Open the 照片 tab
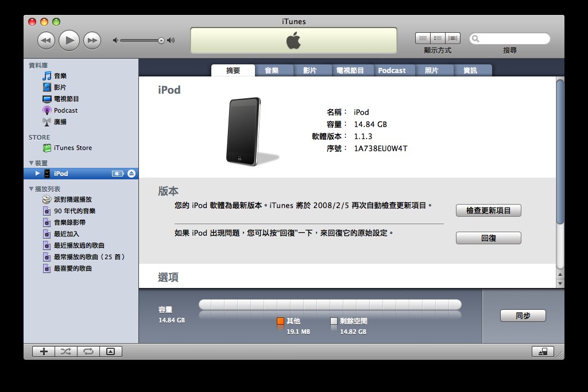 click(434, 70)
